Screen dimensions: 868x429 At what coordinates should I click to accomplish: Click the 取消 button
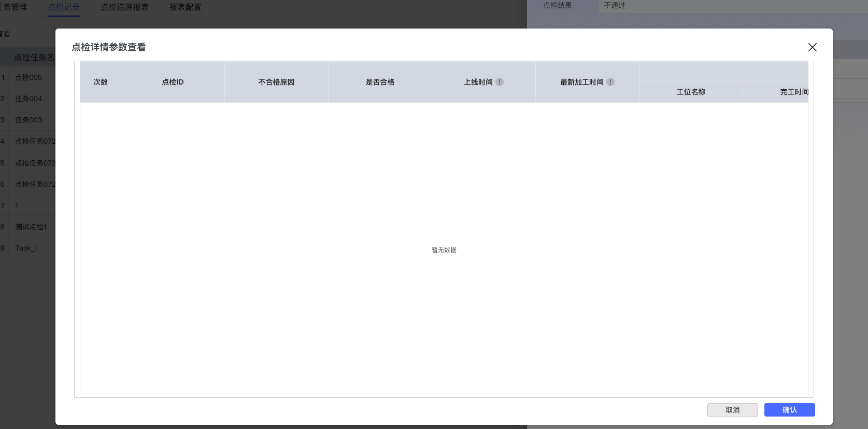click(x=733, y=410)
